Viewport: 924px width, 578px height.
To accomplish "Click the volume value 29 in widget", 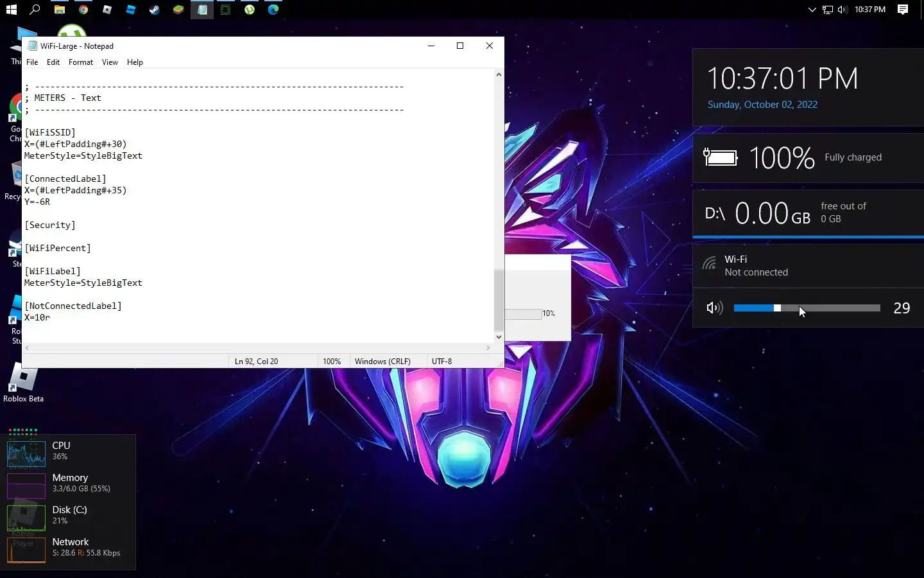I will click(902, 308).
